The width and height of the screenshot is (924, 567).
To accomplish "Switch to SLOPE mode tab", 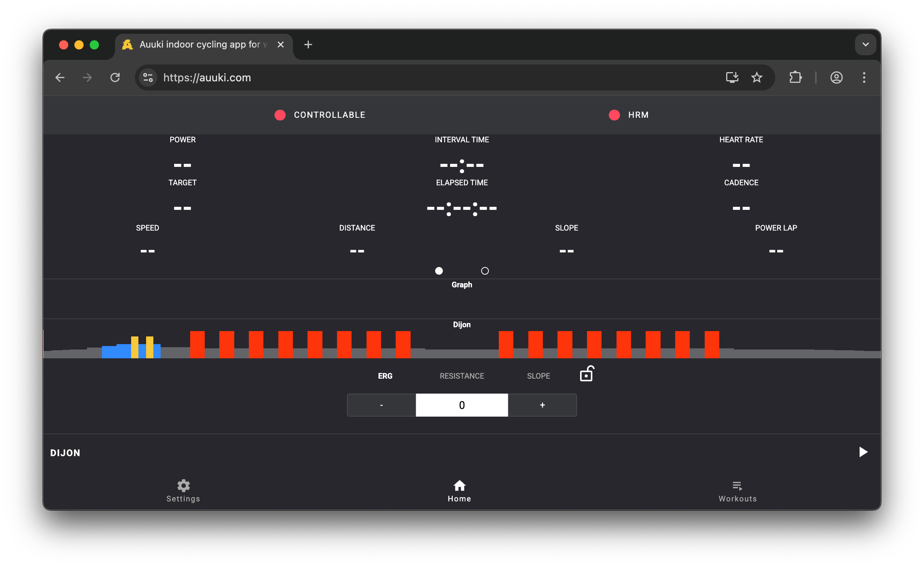I will (538, 376).
